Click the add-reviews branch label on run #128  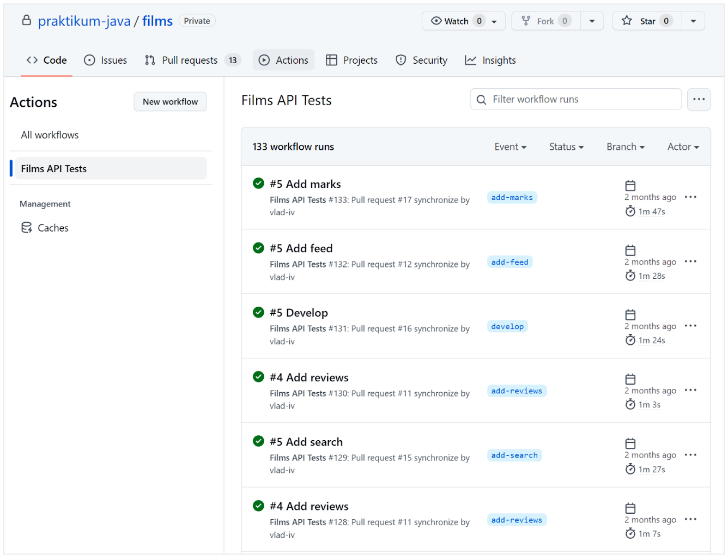click(x=517, y=520)
